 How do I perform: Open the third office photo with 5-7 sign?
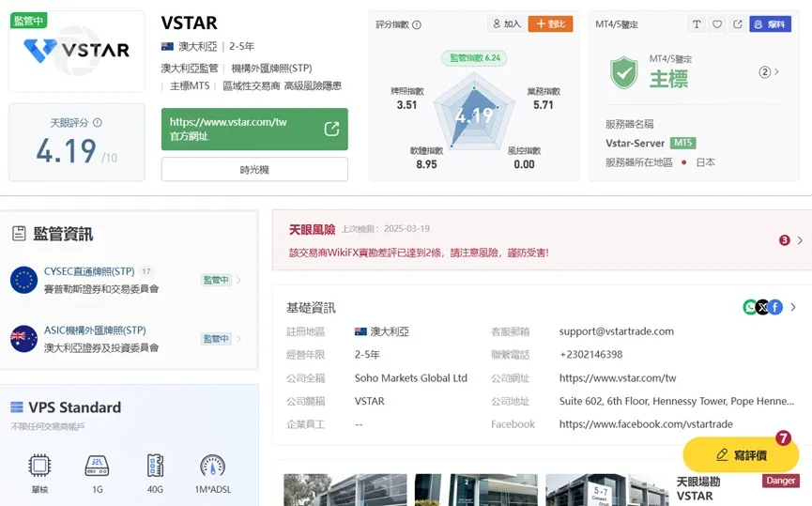607,489
